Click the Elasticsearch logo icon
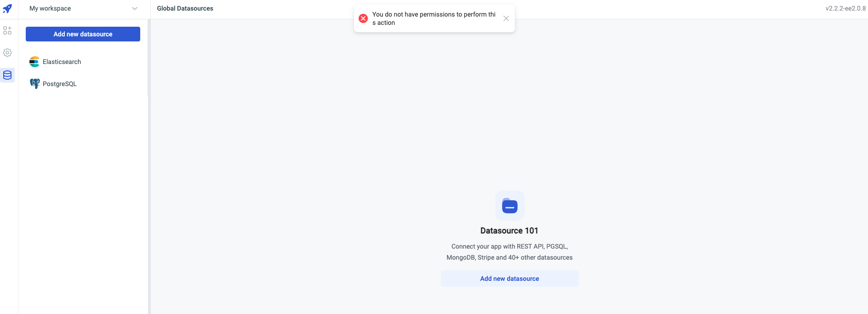The height and width of the screenshot is (314, 868). pos(34,62)
